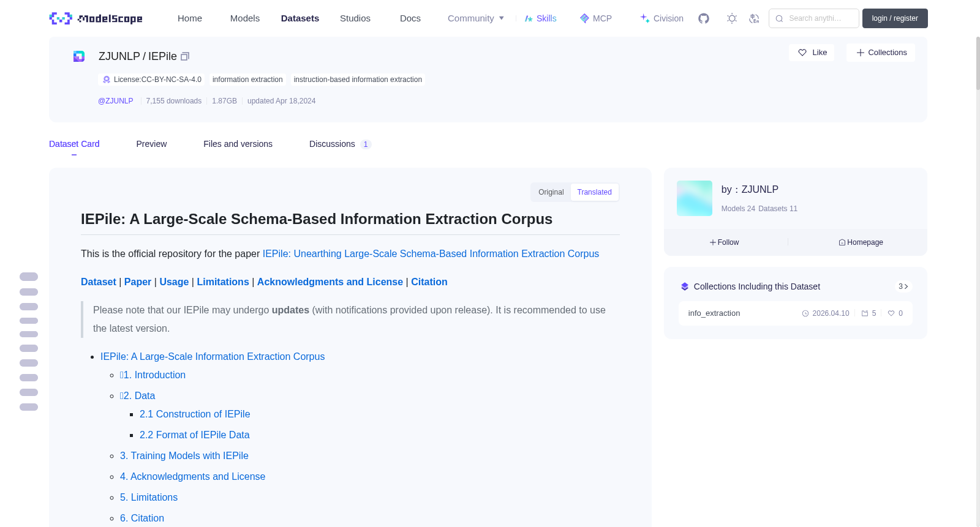980x527 pixels.
Task: Go to '4. Acknowledgments and License' section
Action: pos(192,476)
